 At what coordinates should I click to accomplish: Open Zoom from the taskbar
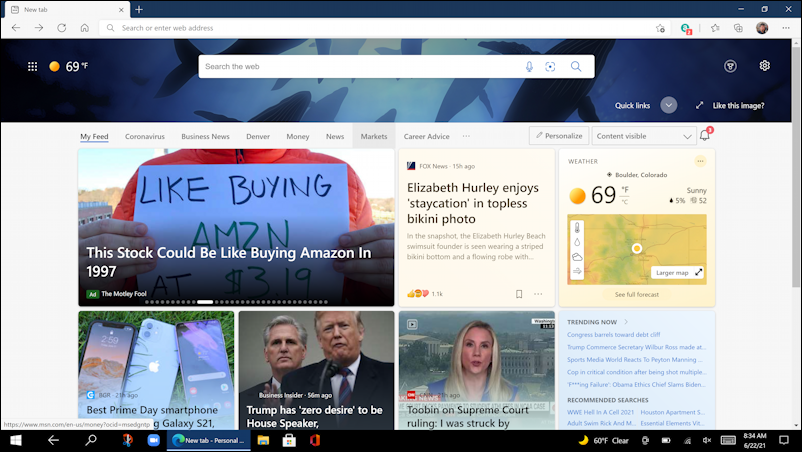[153, 440]
